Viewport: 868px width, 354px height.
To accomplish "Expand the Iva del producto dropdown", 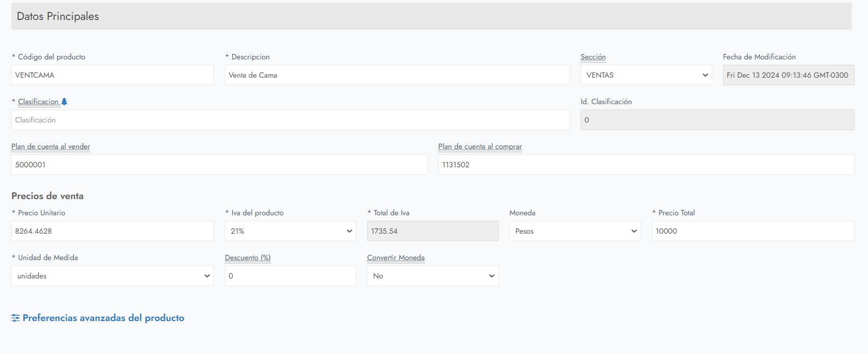I will (x=290, y=231).
